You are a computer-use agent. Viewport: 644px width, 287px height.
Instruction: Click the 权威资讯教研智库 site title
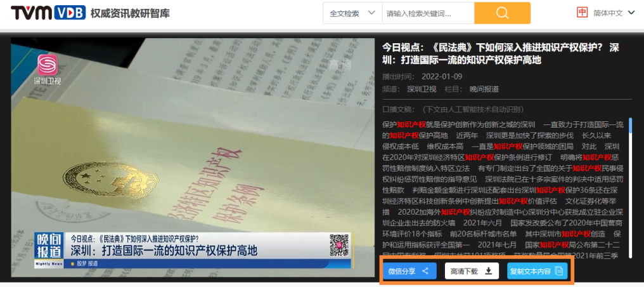point(130,13)
